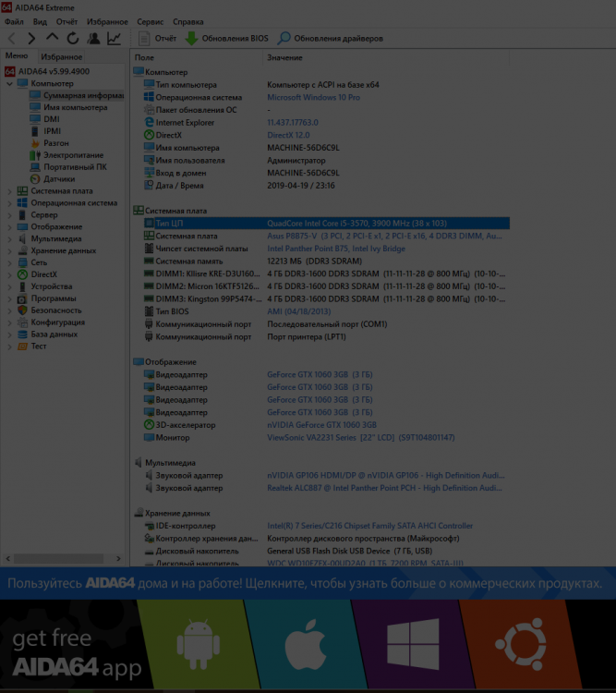Screen dimensions: 616x693
Task: Expand the Тест tree node
Action: (9, 346)
